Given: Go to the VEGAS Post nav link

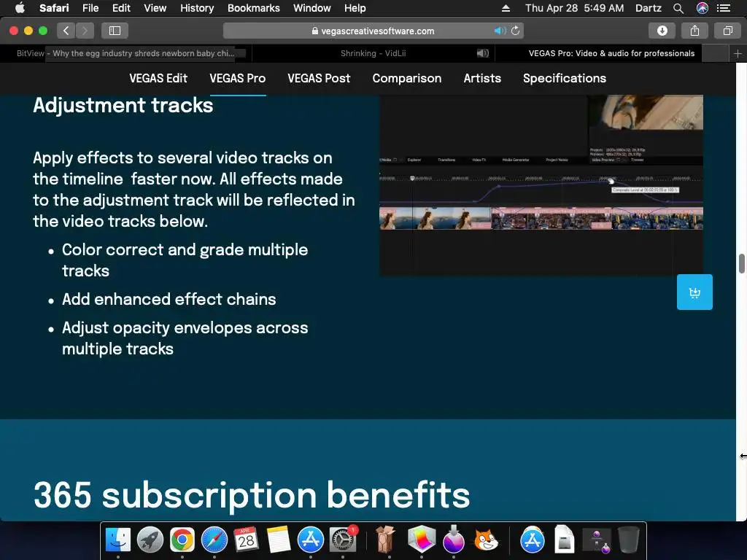Looking at the screenshot, I should coord(319,78).
